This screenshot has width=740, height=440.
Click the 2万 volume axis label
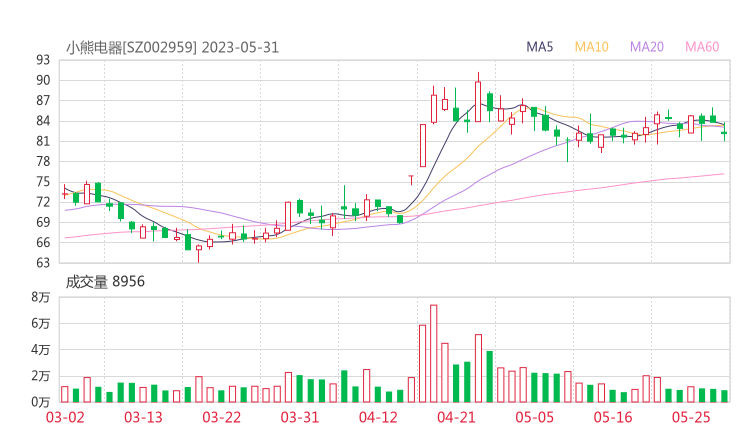[41, 376]
